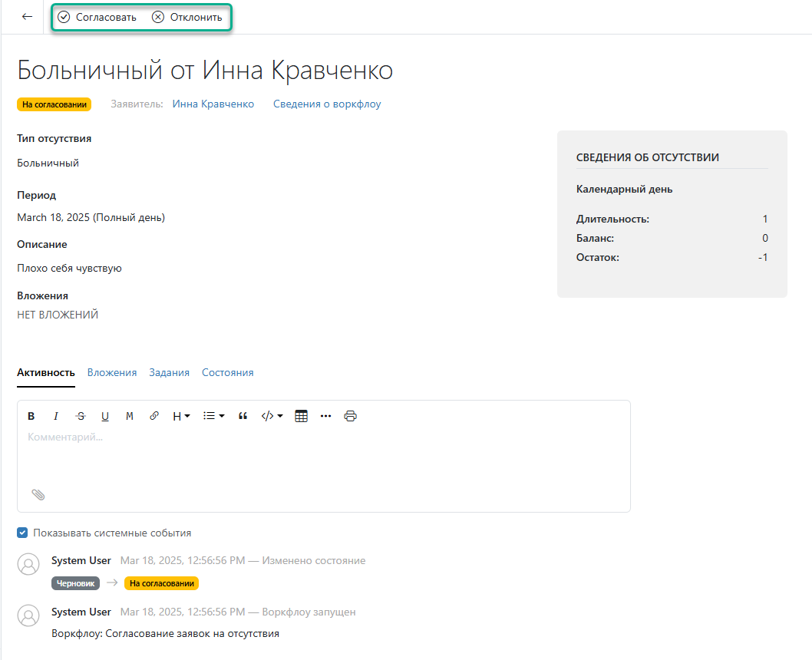Attach a file using paperclip icon
Viewport: 812px width, 660px height.
click(x=38, y=494)
